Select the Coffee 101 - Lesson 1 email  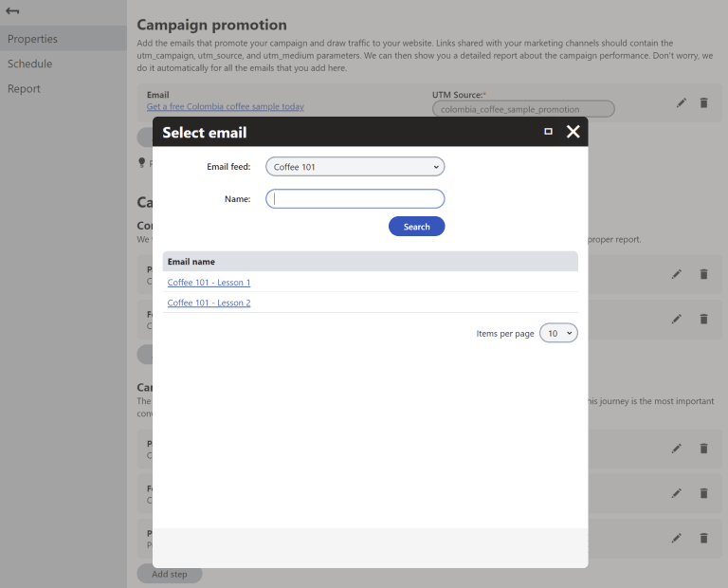(x=209, y=283)
